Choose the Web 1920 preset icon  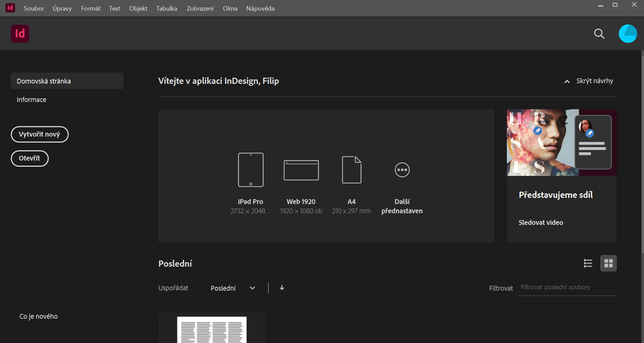point(301,170)
